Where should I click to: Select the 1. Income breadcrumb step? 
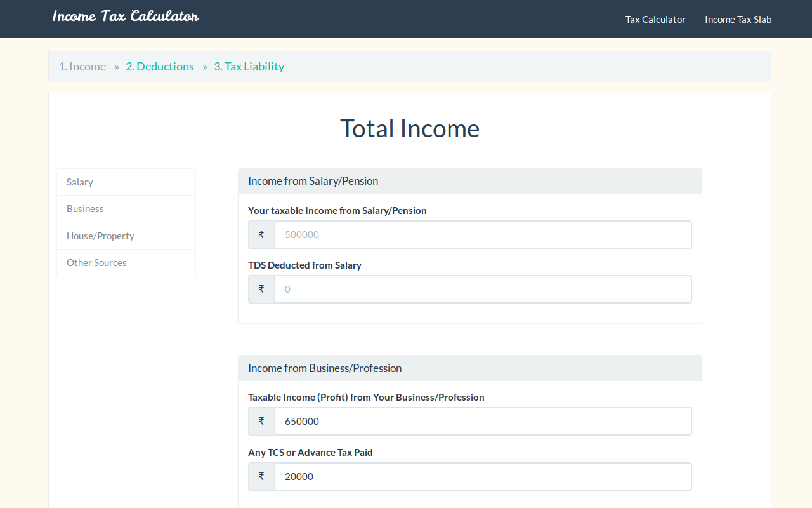(82, 67)
